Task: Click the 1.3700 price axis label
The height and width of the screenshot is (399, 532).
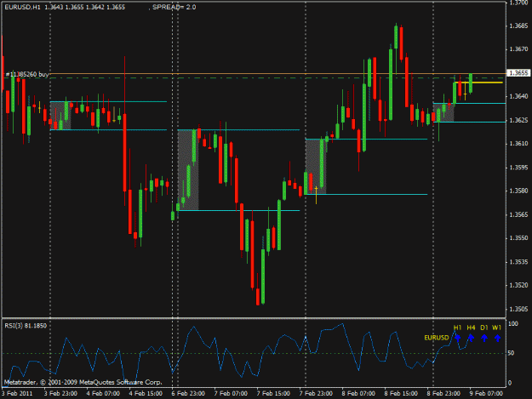Action: coord(518,3)
